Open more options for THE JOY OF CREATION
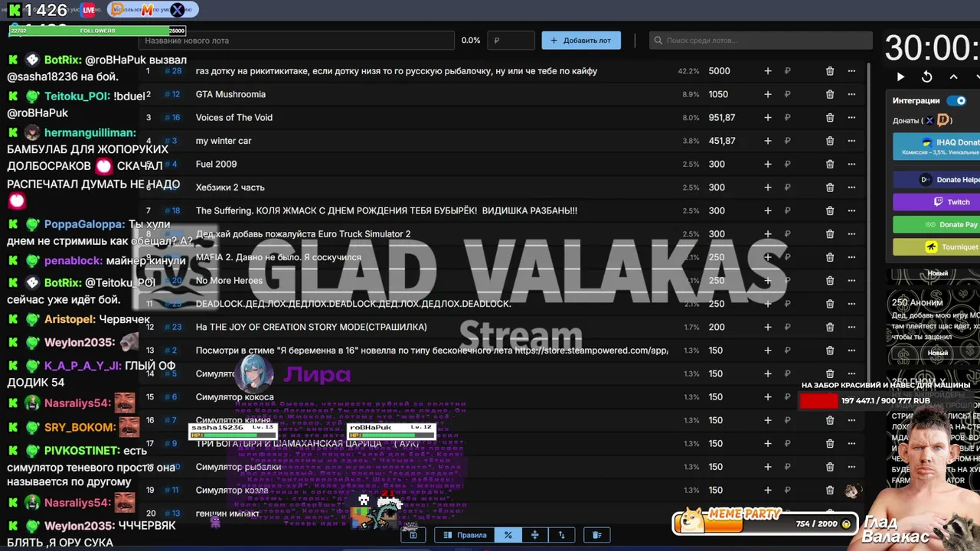Viewport: 980px width, 551px height. tap(851, 328)
